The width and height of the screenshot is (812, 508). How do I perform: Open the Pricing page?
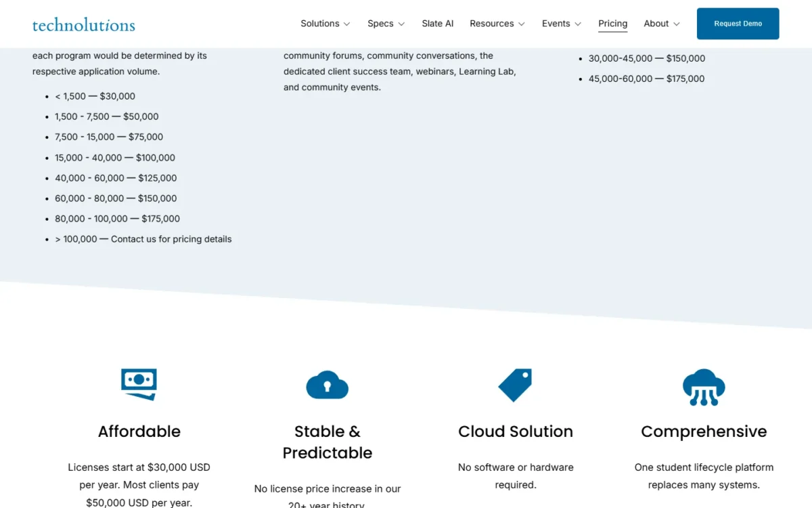pos(613,24)
